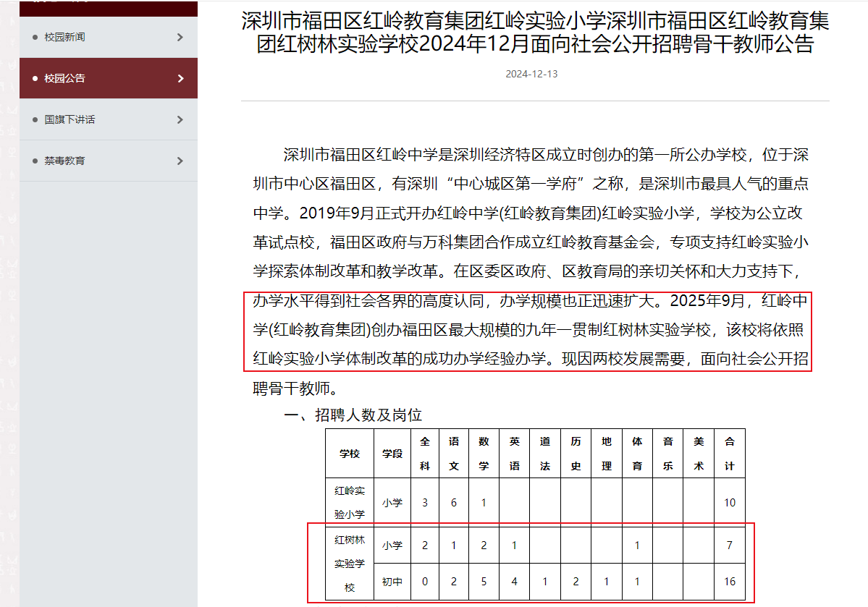Click the bullet dot before 校园新闻
The image size is (868, 607).
click(35, 37)
